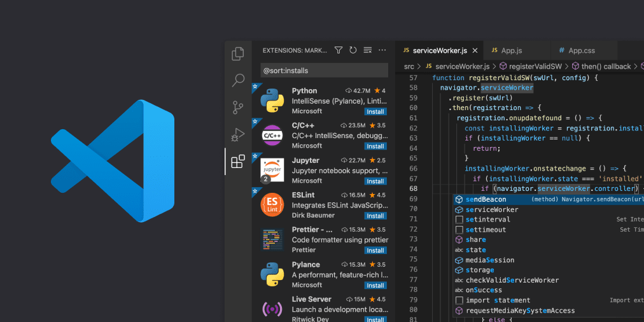Click the Jupyter extension logo

(x=272, y=170)
